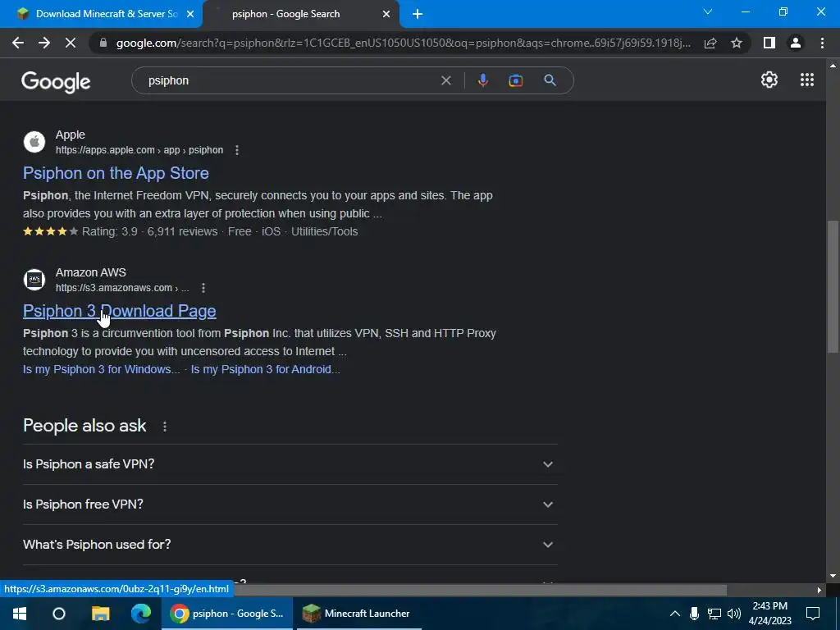
Task: Open a new browser tab
Action: point(418,14)
